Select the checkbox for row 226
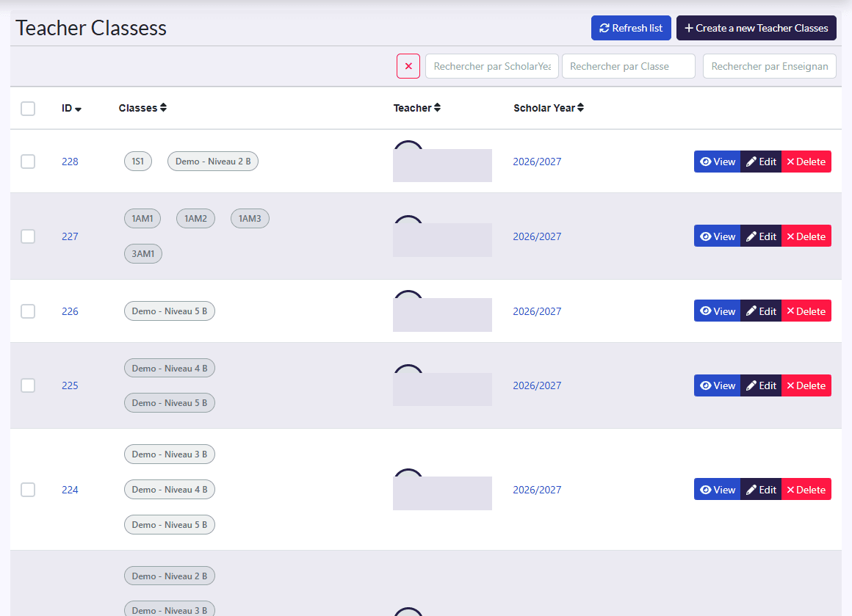The width and height of the screenshot is (852, 616). 28,311
